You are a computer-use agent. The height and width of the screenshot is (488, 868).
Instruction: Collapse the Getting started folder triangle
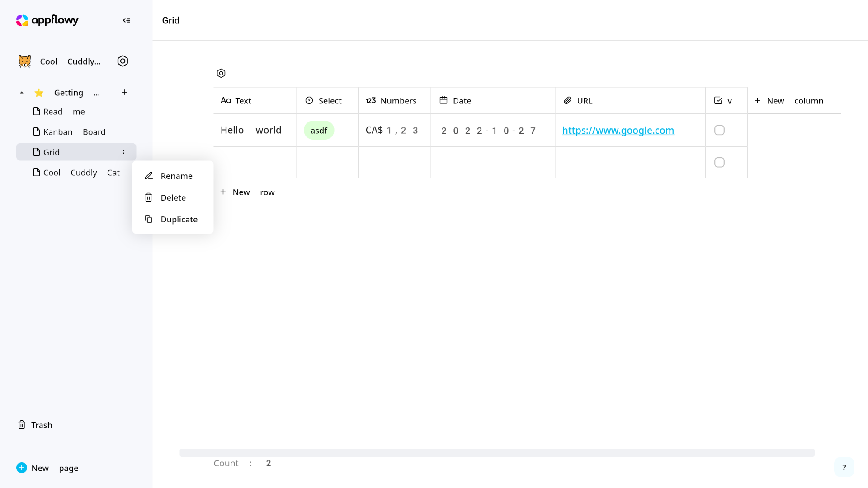[21, 93]
